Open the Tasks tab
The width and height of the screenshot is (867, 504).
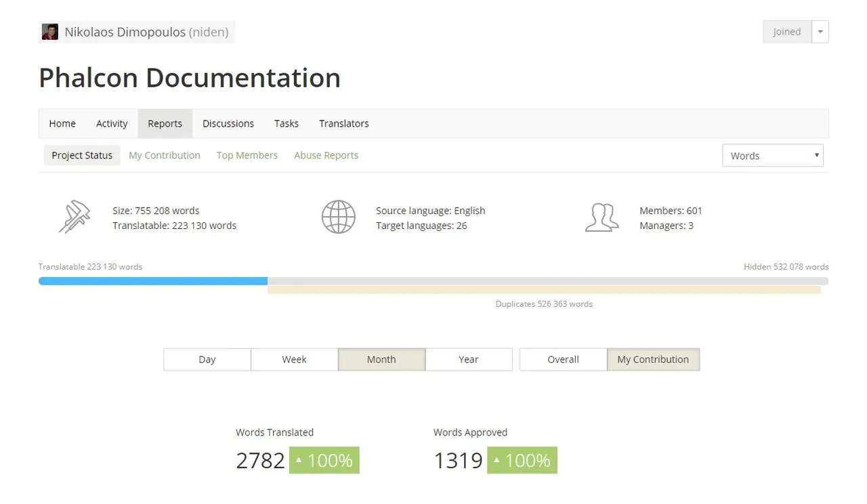(x=287, y=123)
